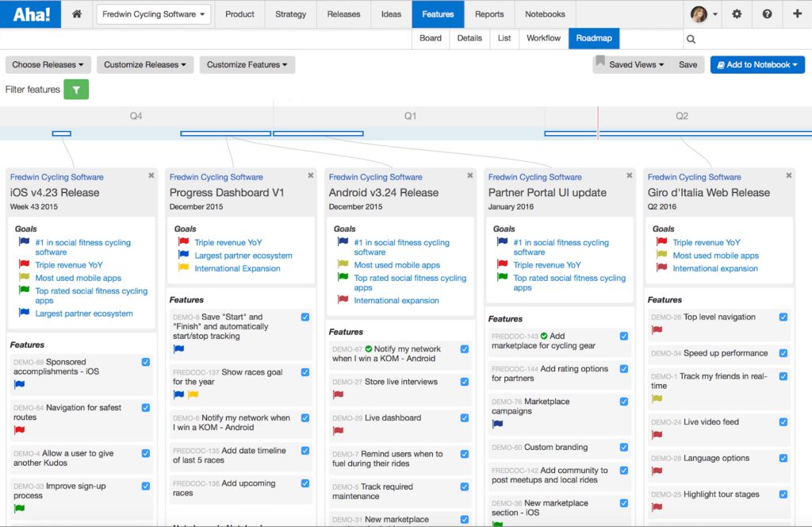The image size is (812, 527).
Task: Switch to the Reports tab
Action: tap(489, 13)
